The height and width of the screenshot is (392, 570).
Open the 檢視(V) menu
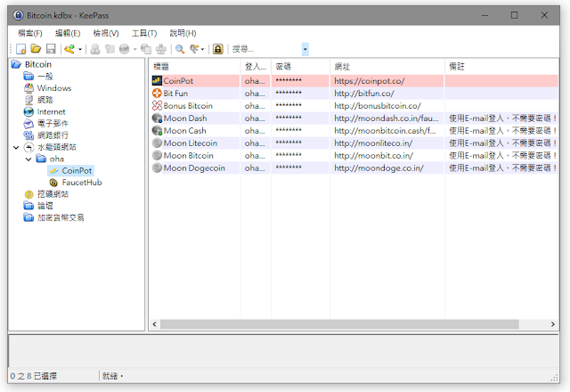tap(106, 33)
